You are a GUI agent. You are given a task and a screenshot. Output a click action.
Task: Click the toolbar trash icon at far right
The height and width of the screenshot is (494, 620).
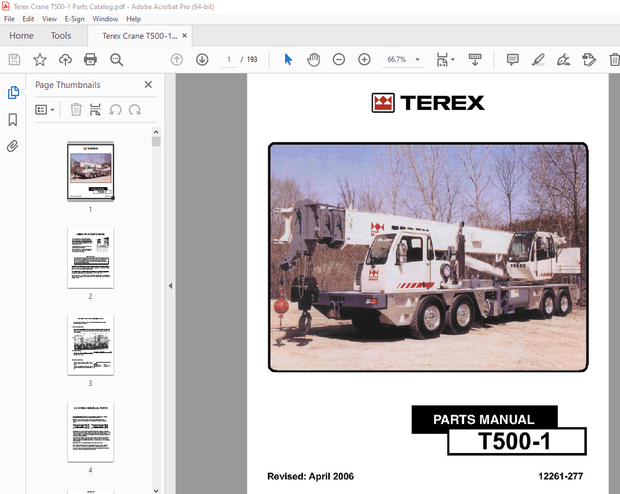(614, 60)
